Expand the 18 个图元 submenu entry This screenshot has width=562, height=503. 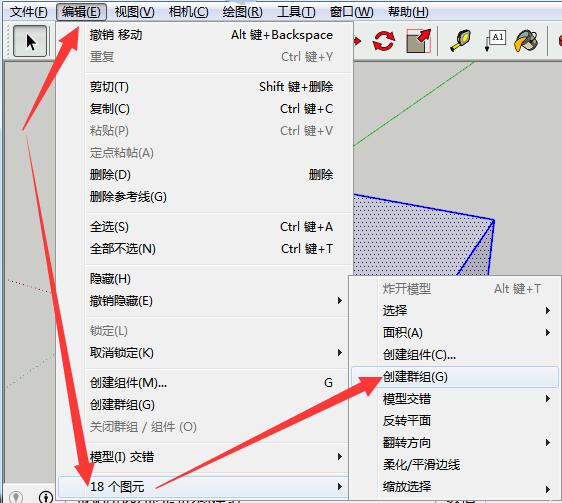(x=203, y=487)
